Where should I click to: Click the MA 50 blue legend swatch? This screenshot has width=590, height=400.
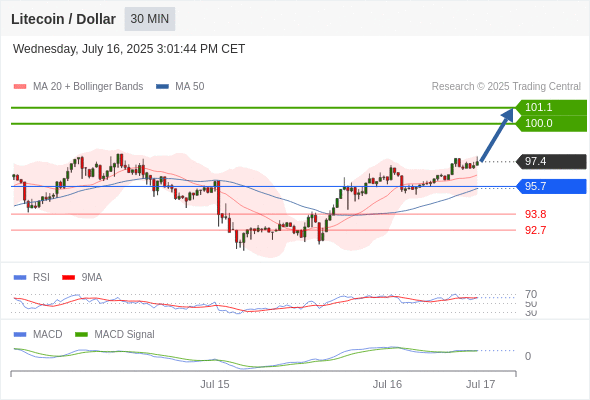(162, 87)
